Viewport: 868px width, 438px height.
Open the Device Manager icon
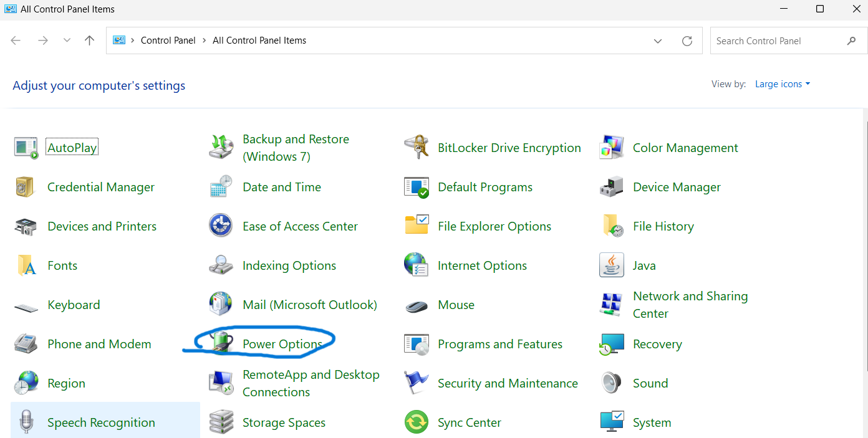click(x=611, y=187)
